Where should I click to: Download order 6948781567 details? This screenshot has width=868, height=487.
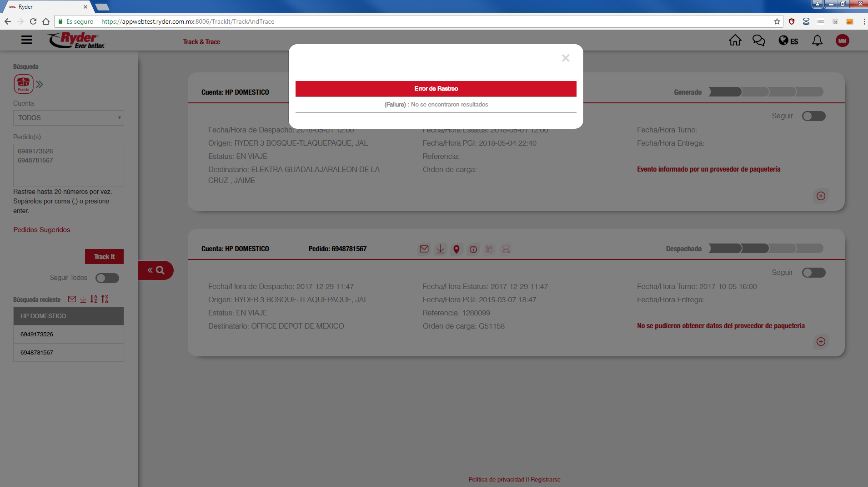tap(440, 249)
